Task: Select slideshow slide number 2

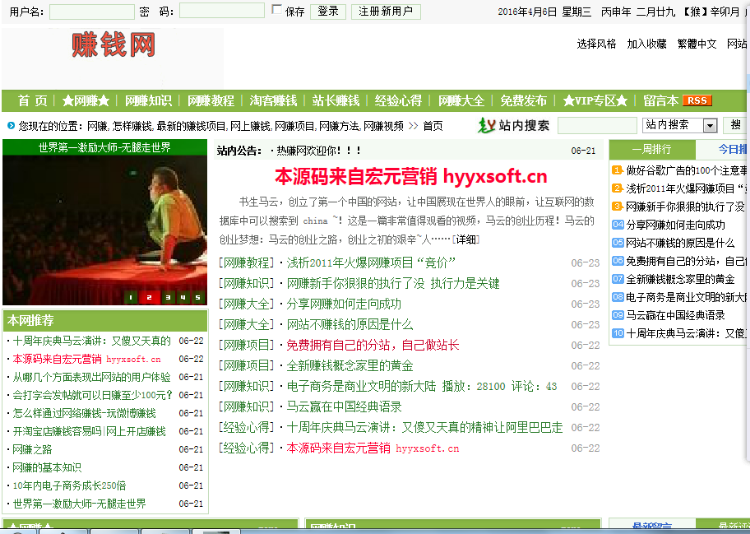Action: [x=149, y=297]
